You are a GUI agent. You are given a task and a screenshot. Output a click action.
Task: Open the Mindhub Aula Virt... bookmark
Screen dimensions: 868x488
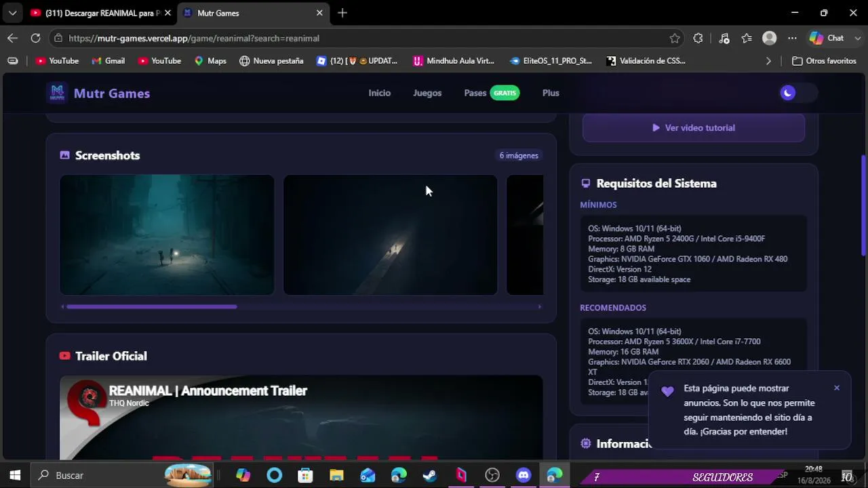coord(454,61)
